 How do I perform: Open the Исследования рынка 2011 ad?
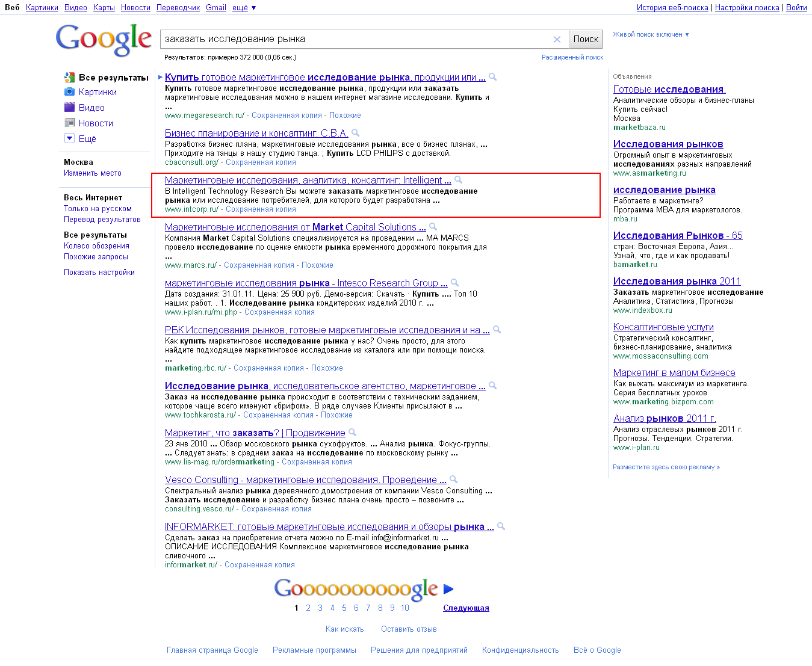click(x=677, y=282)
